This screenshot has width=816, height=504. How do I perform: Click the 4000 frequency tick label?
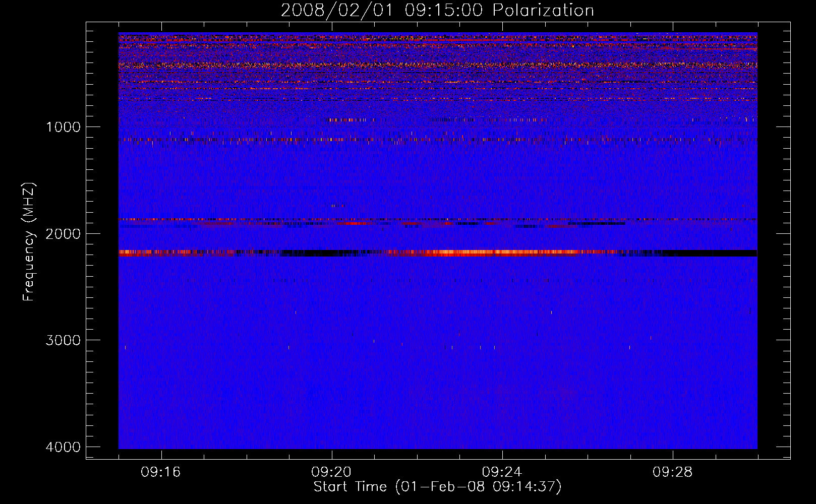pyautogui.click(x=63, y=447)
